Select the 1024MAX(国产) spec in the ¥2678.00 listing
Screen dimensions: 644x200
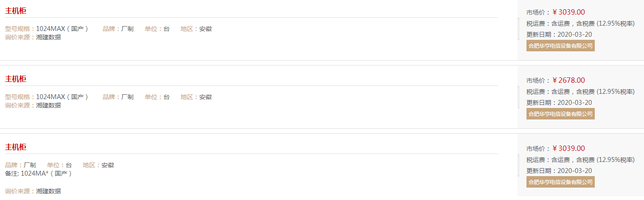click(62, 97)
